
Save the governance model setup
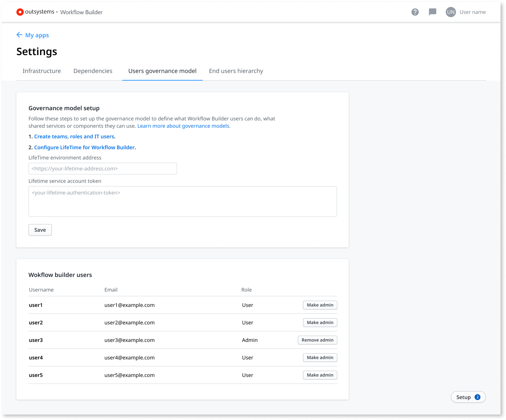(x=40, y=230)
